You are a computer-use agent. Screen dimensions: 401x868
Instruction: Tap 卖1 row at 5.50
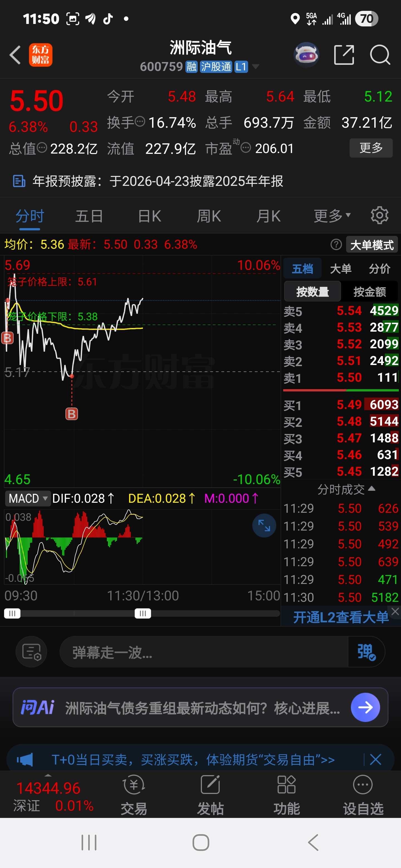[x=341, y=378]
